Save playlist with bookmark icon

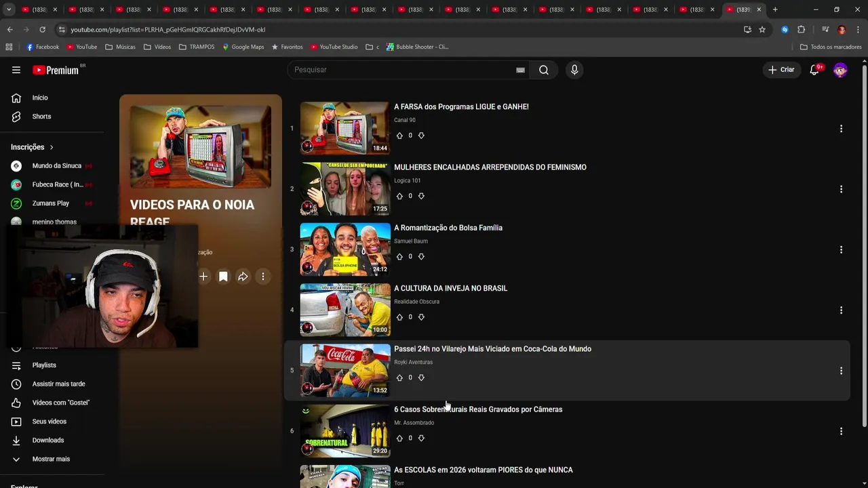tap(223, 277)
